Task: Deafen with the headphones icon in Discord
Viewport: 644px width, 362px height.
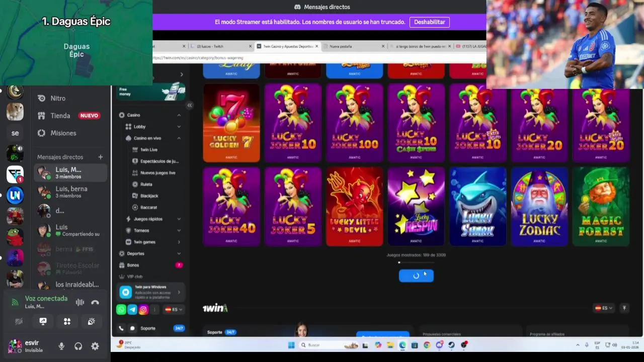Action: [x=78, y=346]
